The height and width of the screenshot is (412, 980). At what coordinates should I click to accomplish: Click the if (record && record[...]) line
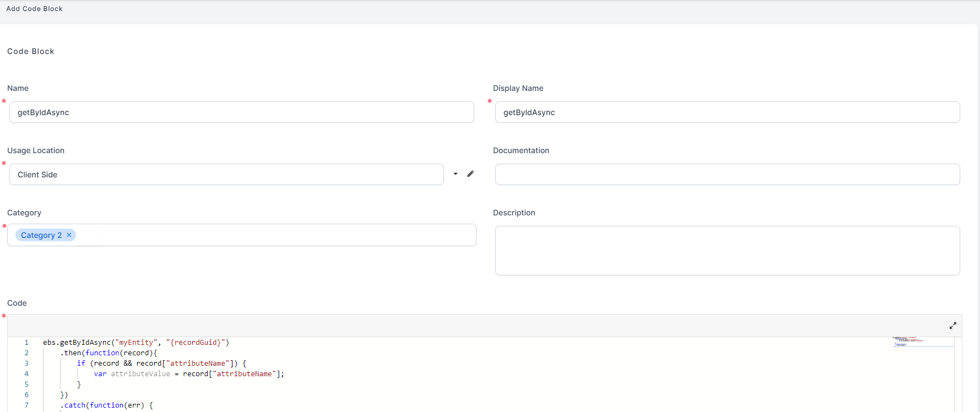161,364
